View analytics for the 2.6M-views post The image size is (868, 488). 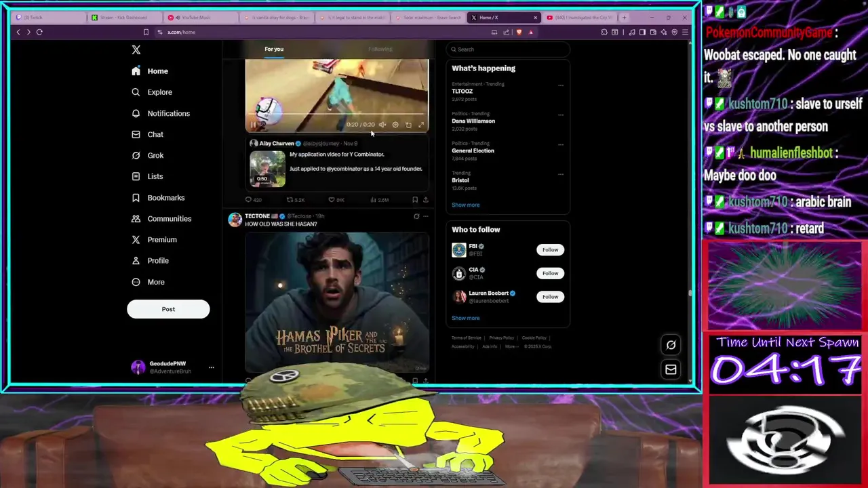coord(380,200)
